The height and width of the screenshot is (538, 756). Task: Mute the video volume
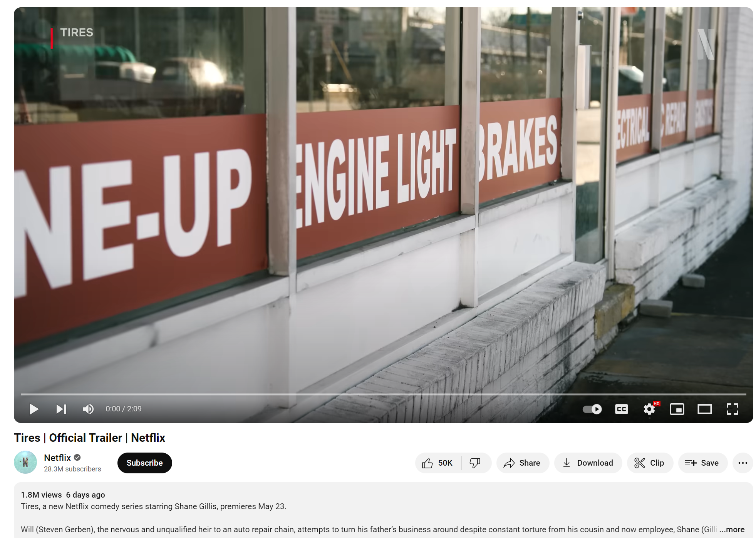pyautogui.click(x=88, y=409)
